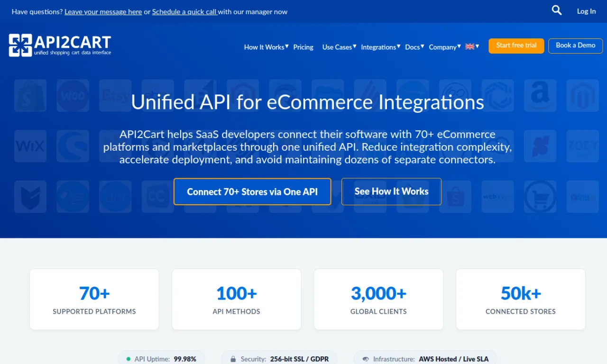Click the 'Unified API for eCommerce Integrations' heading

[x=307, y=102]
